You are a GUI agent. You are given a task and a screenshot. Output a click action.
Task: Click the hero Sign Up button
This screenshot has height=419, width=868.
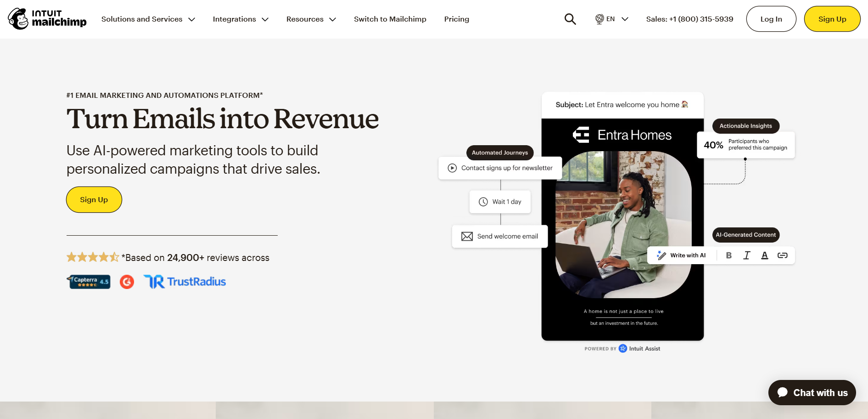pyautogui.click(x=94, y=199)
